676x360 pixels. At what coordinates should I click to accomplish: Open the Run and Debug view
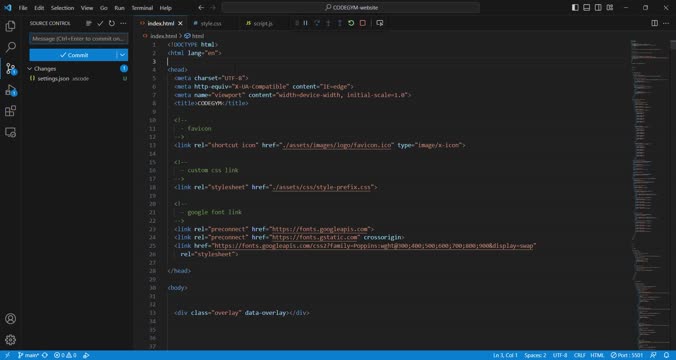(10, 90)
